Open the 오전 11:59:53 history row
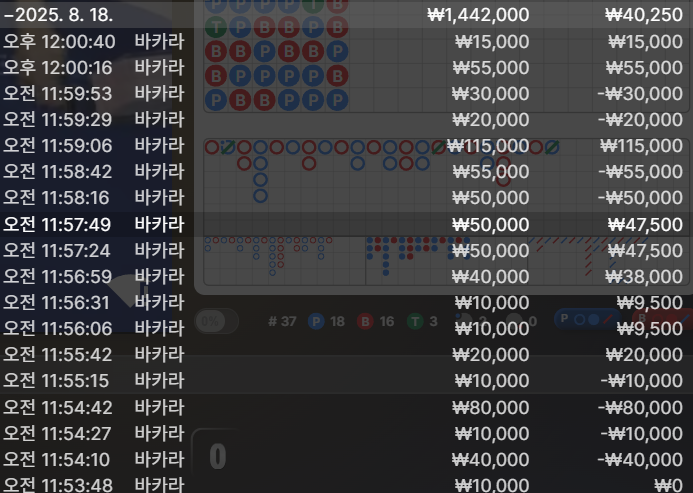Viewport: 693px width, 493px height. tap(346, 94)
